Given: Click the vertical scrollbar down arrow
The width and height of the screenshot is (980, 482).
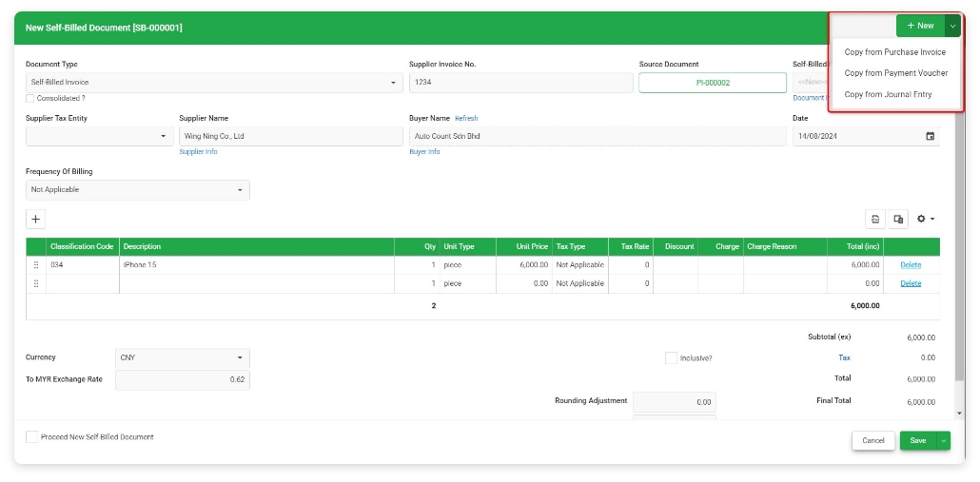Looking at the screenshot, I should coord(958,414).
